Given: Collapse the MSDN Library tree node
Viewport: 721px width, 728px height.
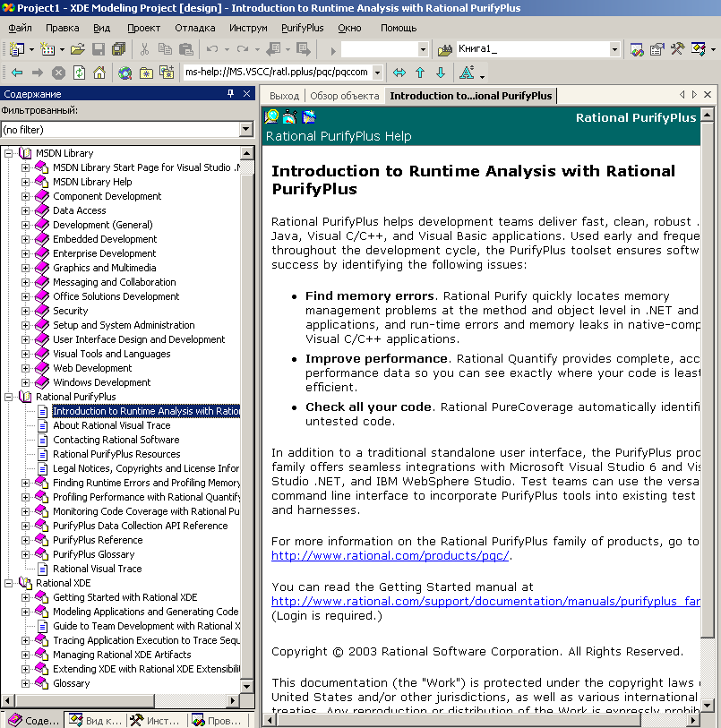Looking at the screenshot, I should tap(9, 153).
